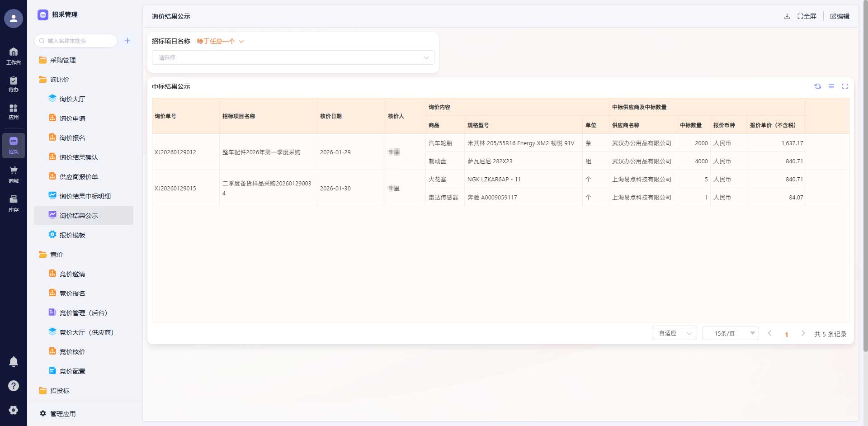The width and height of the screenshot is (868, 426).
Task: Click 核价日期 column header
Action: (x=351, y=116)
